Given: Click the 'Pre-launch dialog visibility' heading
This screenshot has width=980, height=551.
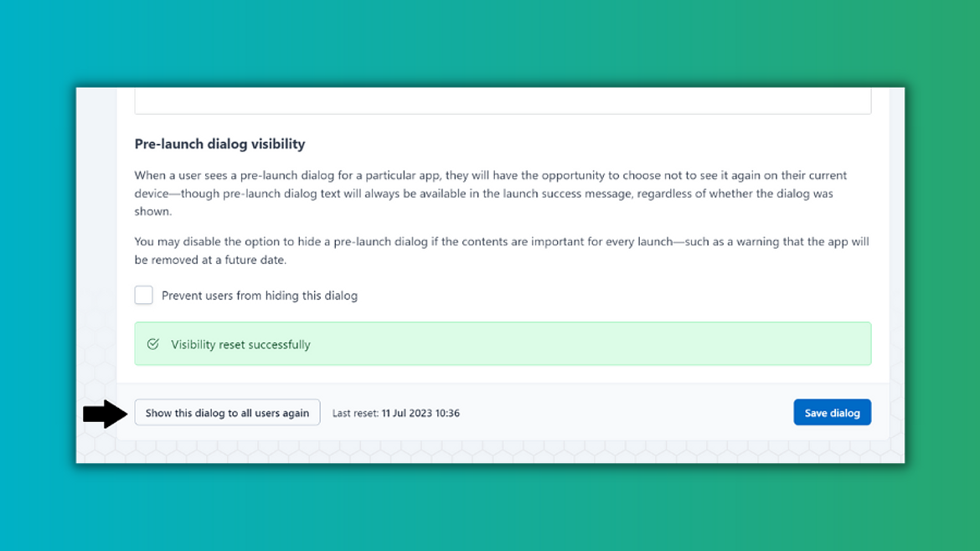Looking at the screenshot, I should [220, 144].
